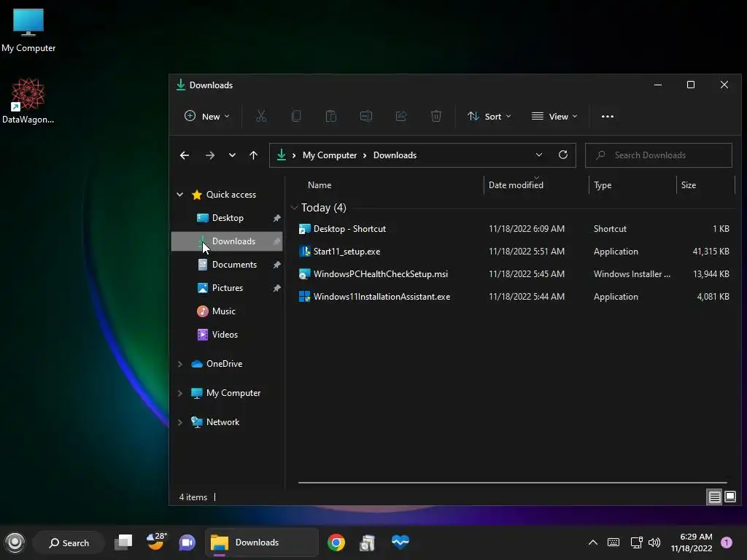Screen dimensions: 747x560
Task: Expand the Network tree node
Action: click(180, 422)
